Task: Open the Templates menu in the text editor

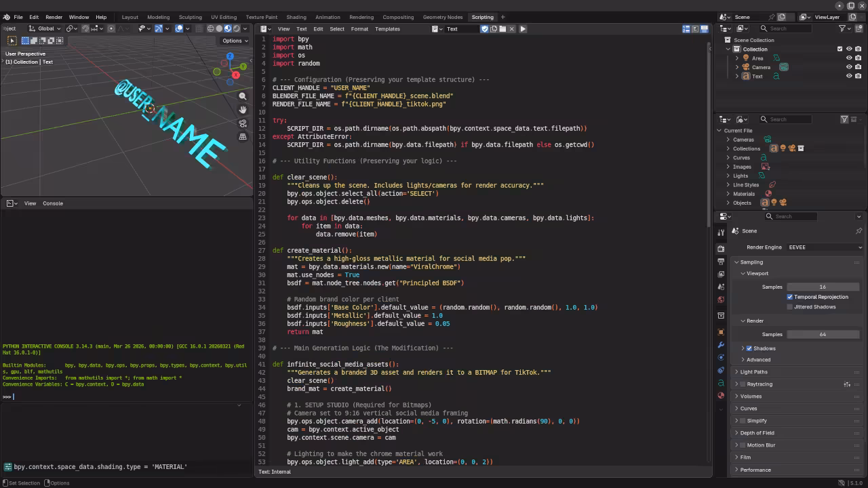Action: [387, 28]
